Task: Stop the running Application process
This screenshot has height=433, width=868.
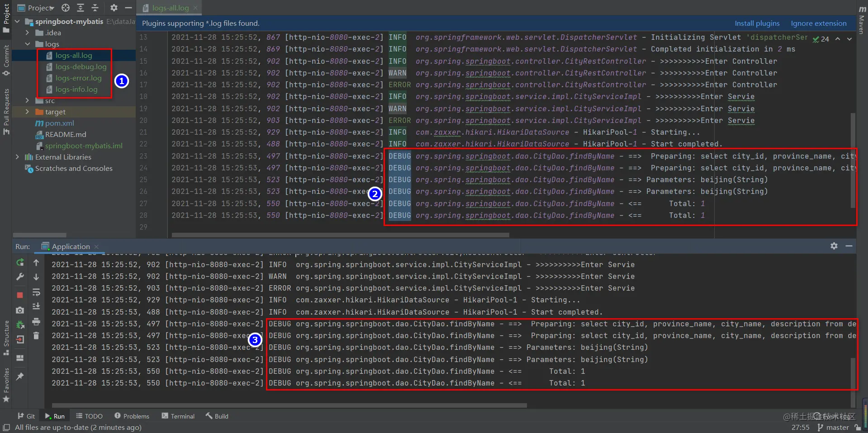Action: (20, 295)
